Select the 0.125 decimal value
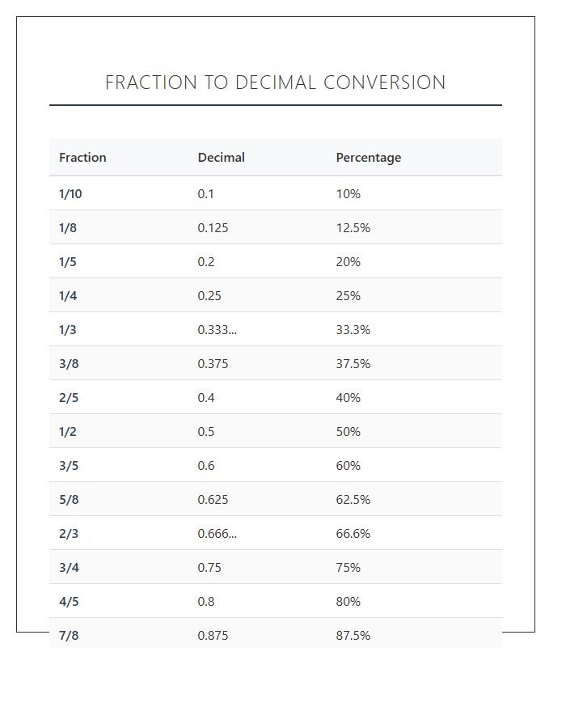This screenshot has height=728, width=566. click(x=213, y=227)
